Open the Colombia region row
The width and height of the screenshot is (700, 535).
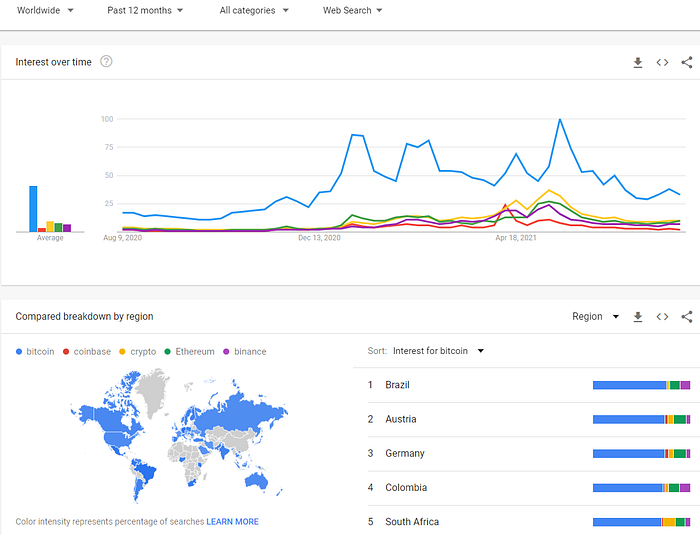529,488
